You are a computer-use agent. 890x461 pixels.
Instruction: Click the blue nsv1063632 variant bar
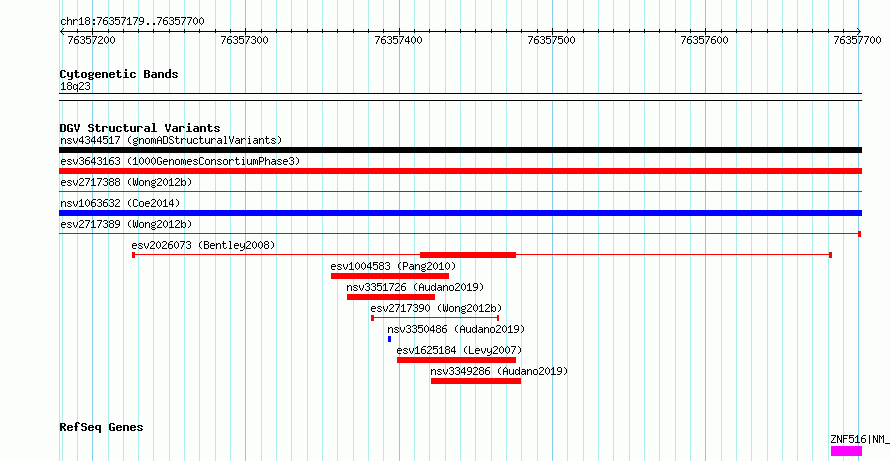[460, 213]
